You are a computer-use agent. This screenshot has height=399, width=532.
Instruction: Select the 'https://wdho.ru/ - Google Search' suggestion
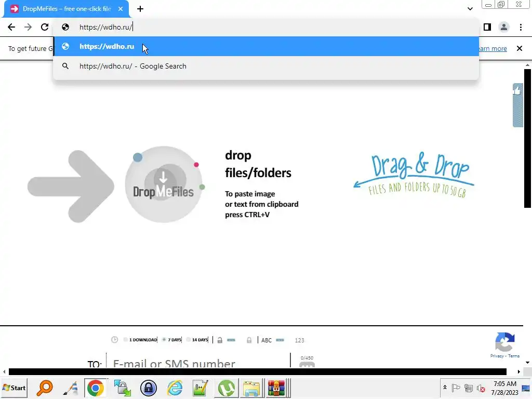tap(267, 66)
